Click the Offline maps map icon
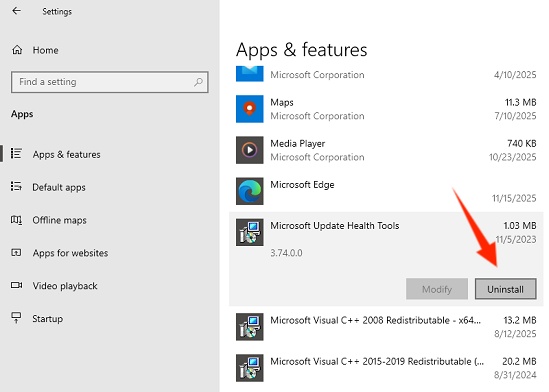 coord(16,220)
